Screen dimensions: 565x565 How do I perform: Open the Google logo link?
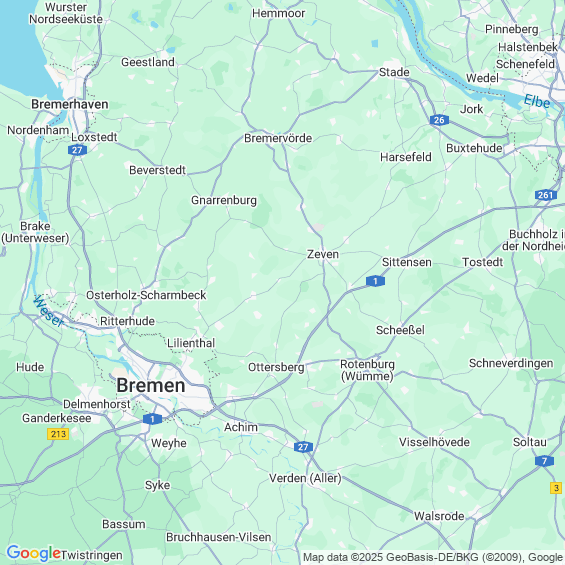34,554
